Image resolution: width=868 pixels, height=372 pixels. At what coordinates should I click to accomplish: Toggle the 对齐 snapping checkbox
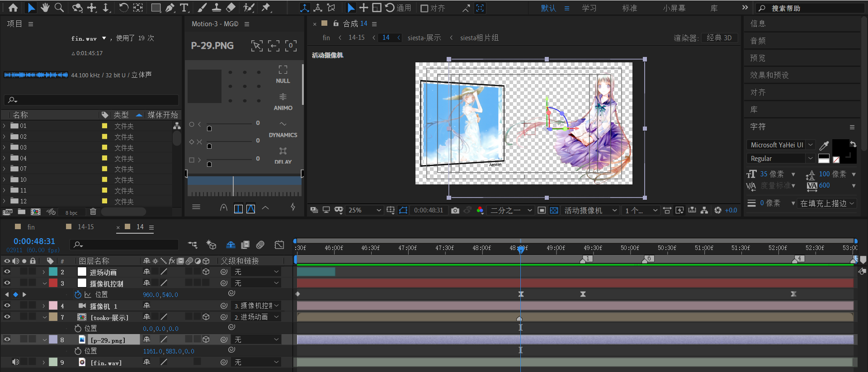[x=424, y=8]
